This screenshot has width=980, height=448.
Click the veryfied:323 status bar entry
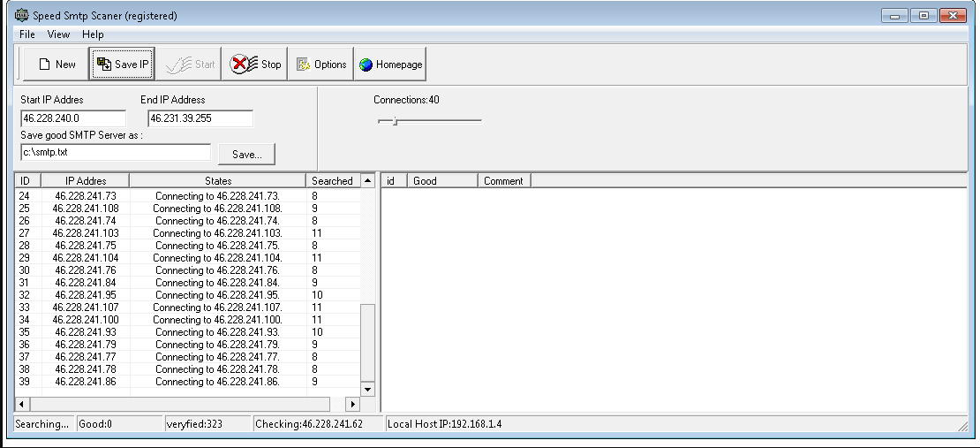tap(207, 424)
